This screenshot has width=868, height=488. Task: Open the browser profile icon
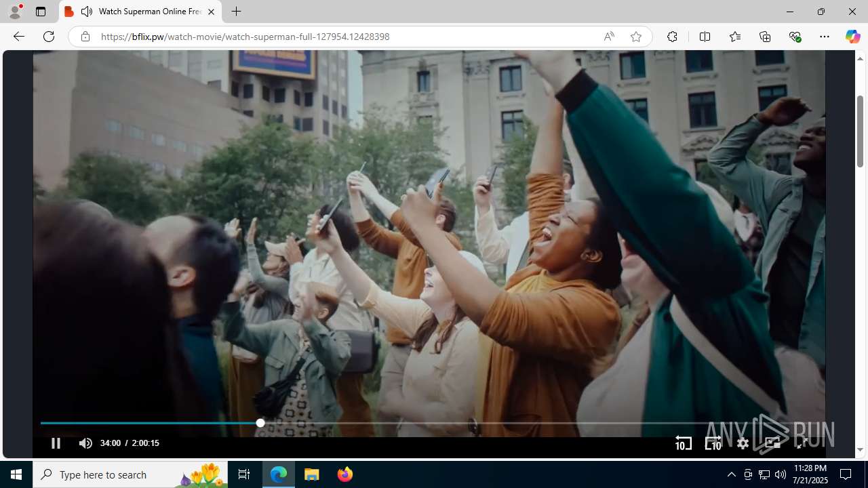[x=15, y=12]
